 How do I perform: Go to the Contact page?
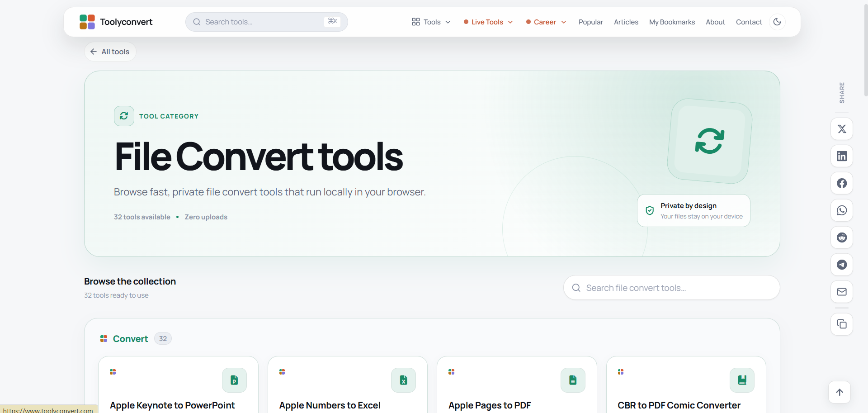[x=749, y=22]
